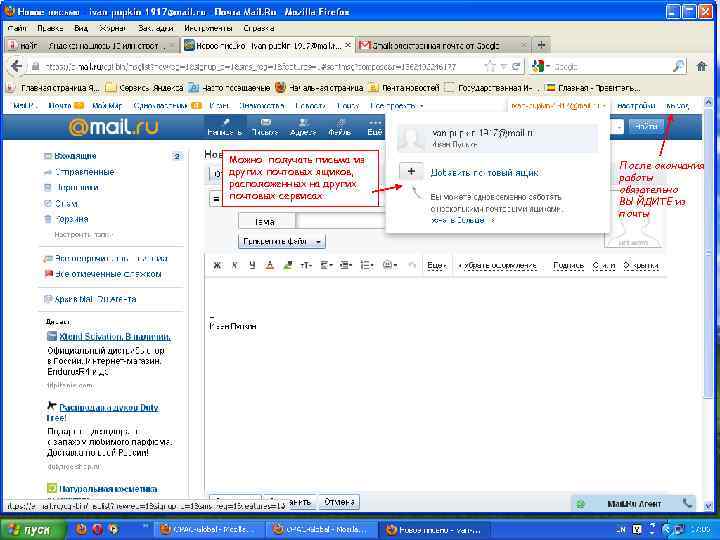Viewport: 720px width, 540px height.
Task: Click the bookmark star in the address bar
Action: 490,67
